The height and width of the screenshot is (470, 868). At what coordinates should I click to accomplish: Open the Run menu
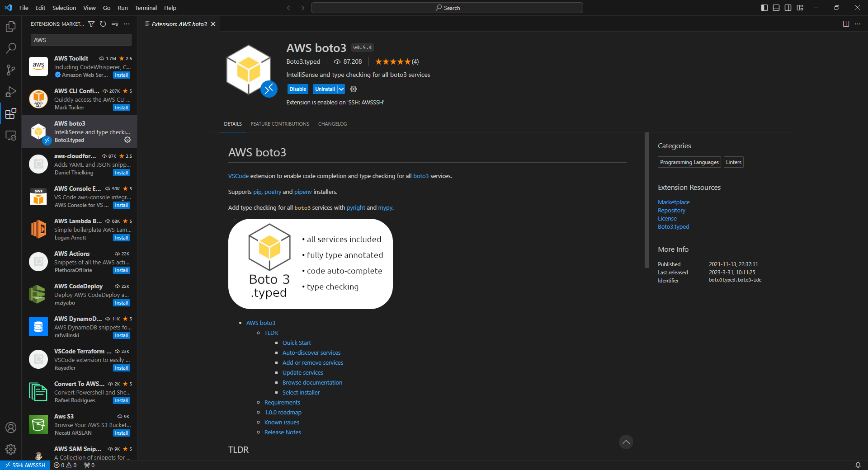123,8
